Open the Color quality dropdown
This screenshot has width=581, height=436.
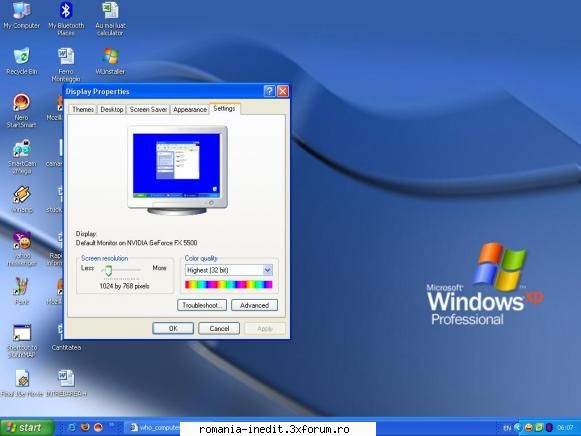(x=229, y=270)
